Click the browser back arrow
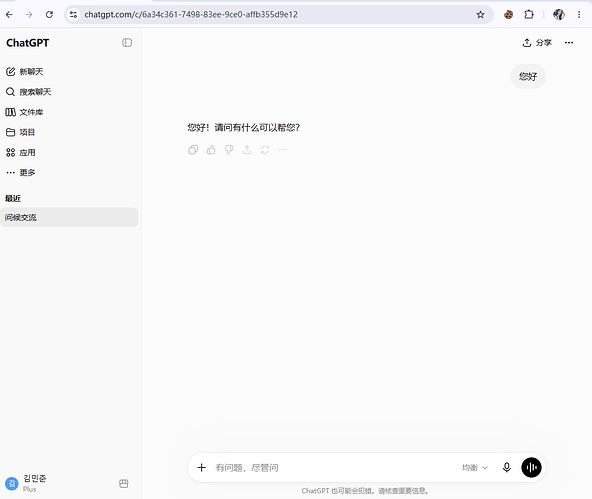This screenshot has width=592, height=499. pyautogui.click(x=9, y=15)
